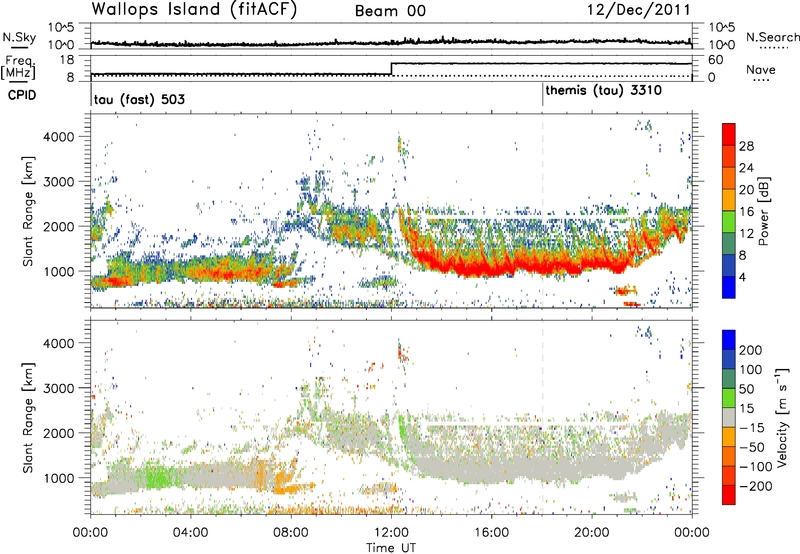Click the 'Wallops Island (fitACF)' title
The height and width of the screenshot is (554, 800).
pyautogui.click(x=194, y=9)
